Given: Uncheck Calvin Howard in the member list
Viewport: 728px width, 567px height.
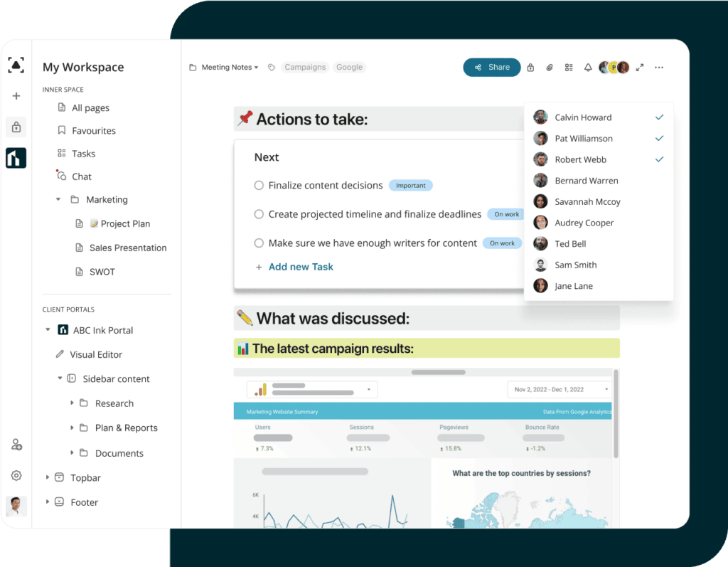Looking at the screenshot, I should click(x=659, y=117).
